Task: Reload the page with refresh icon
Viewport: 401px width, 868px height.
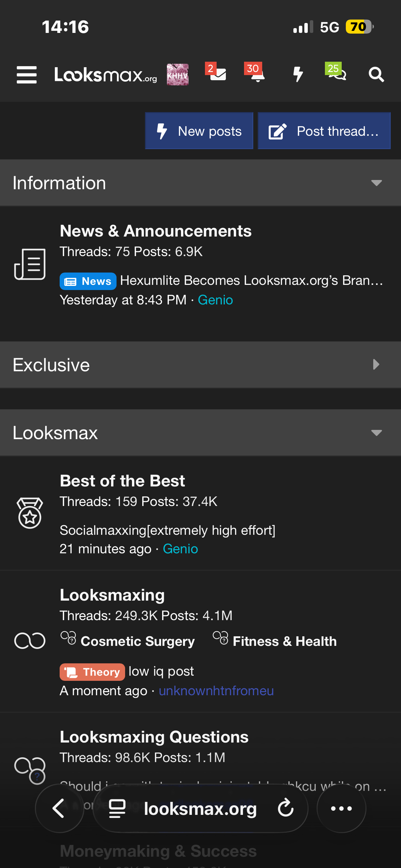Action: pos(285,808)
